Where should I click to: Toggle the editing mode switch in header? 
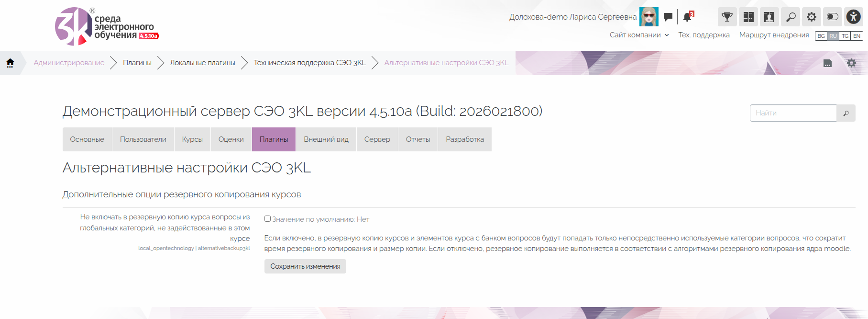[833, 17]
